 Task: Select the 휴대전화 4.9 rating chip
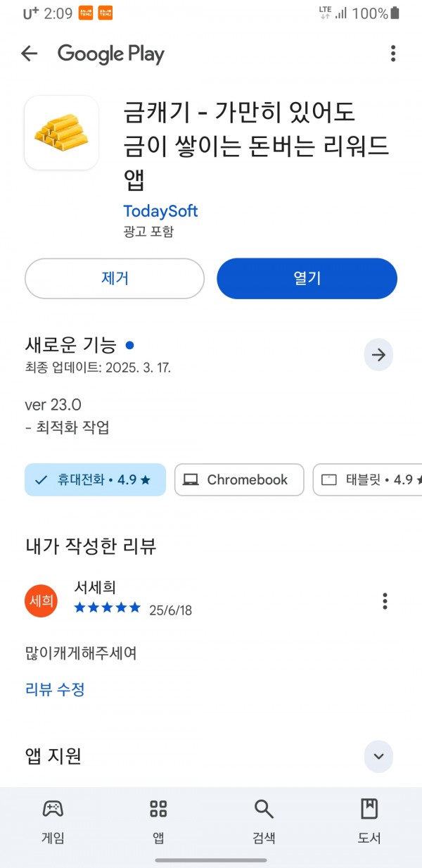pos(96,479)
